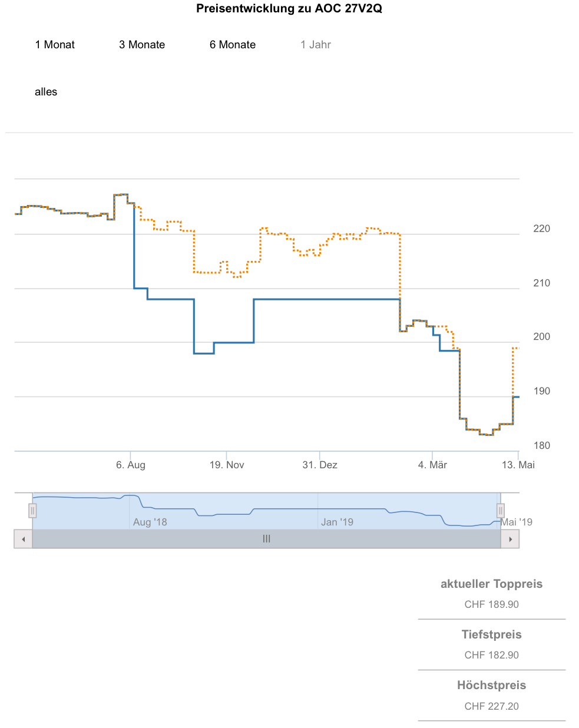Click the Tiefstpreis value CHF 182.90
This screenshot has height=728, width=579.
(491, 655)
